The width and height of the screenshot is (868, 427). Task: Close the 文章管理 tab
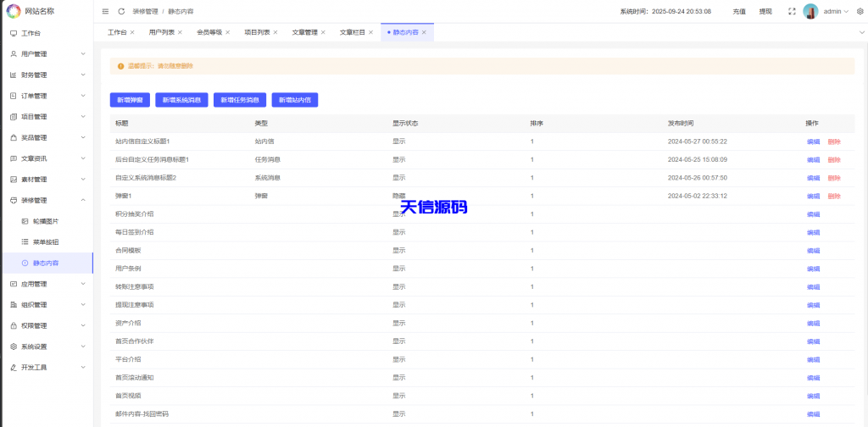323,32
